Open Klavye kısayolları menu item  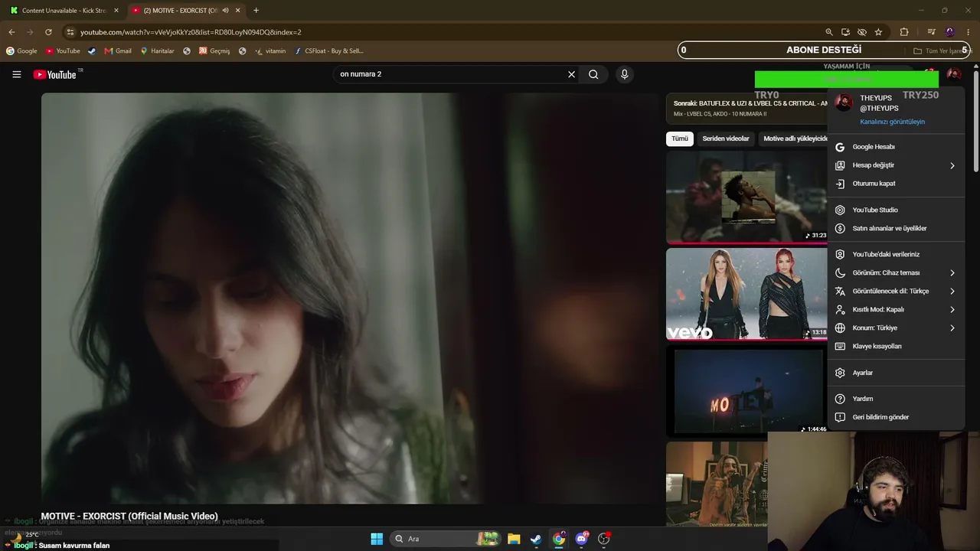coord(896,346)
